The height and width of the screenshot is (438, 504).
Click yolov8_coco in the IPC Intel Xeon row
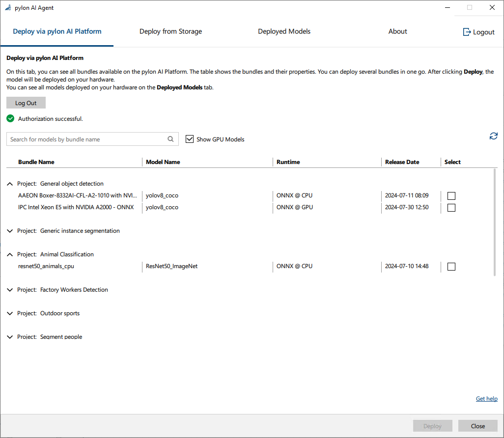(x=162, y=207)
